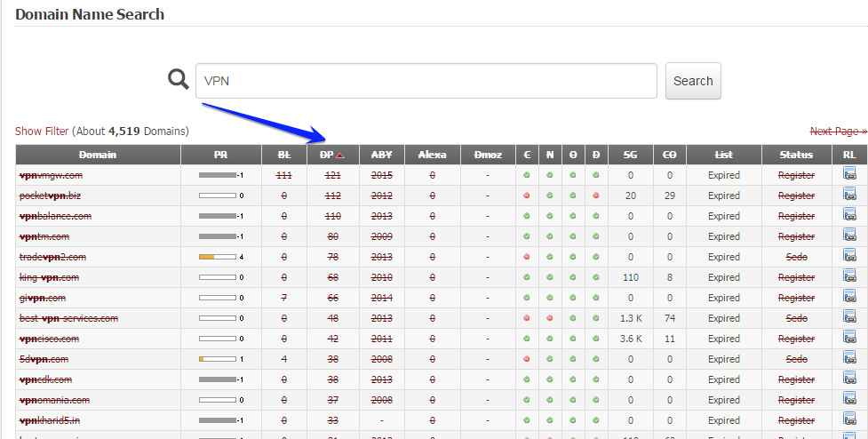The image size is (868, 439).
Task: Sort table by Domain column header
Action: click(x=98, y=155)
